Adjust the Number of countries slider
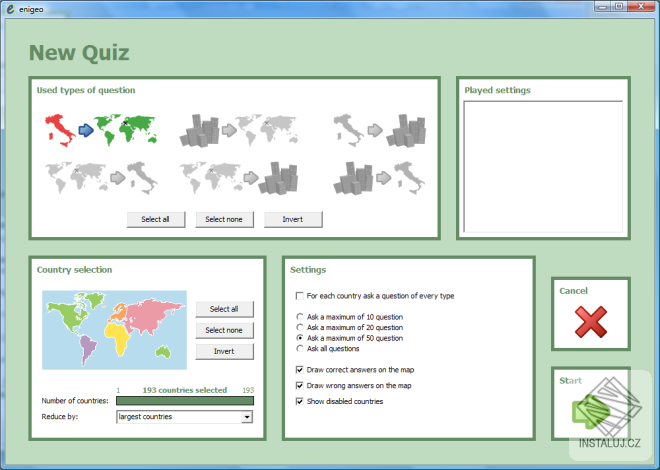Image resolution: width=660 pixels, height=470 pixels. [x=185, y=401]
